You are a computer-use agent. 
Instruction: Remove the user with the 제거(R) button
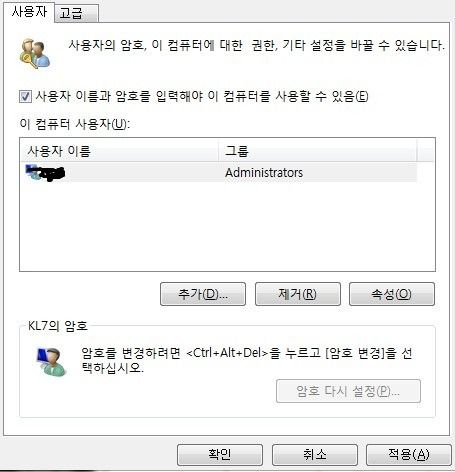[298, 294]
